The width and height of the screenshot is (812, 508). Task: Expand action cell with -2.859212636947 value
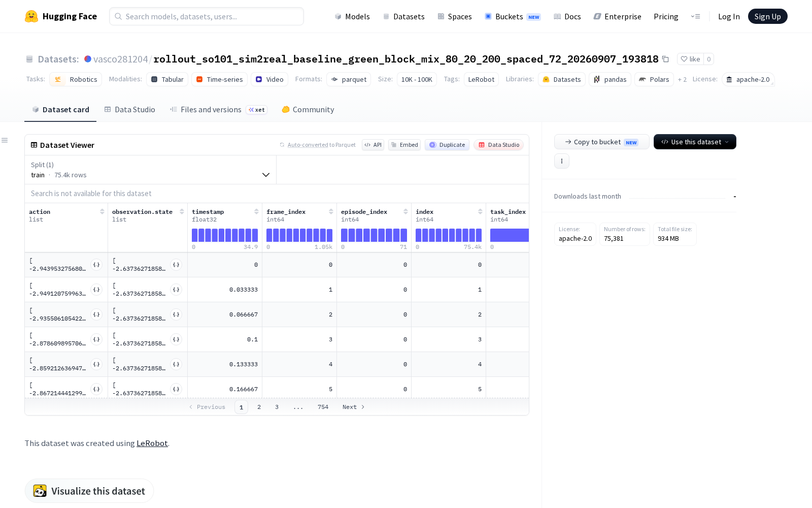tap(96, 364)
